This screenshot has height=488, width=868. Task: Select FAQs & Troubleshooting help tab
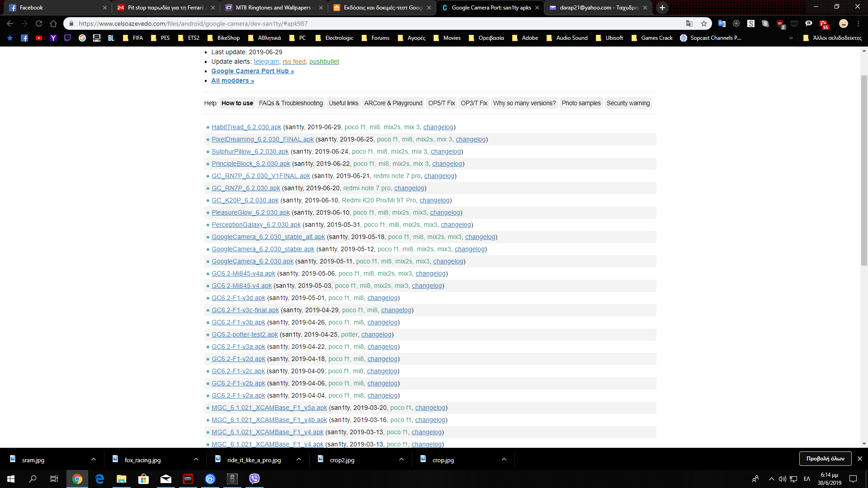pyautogui.click(x=291, y=103)
